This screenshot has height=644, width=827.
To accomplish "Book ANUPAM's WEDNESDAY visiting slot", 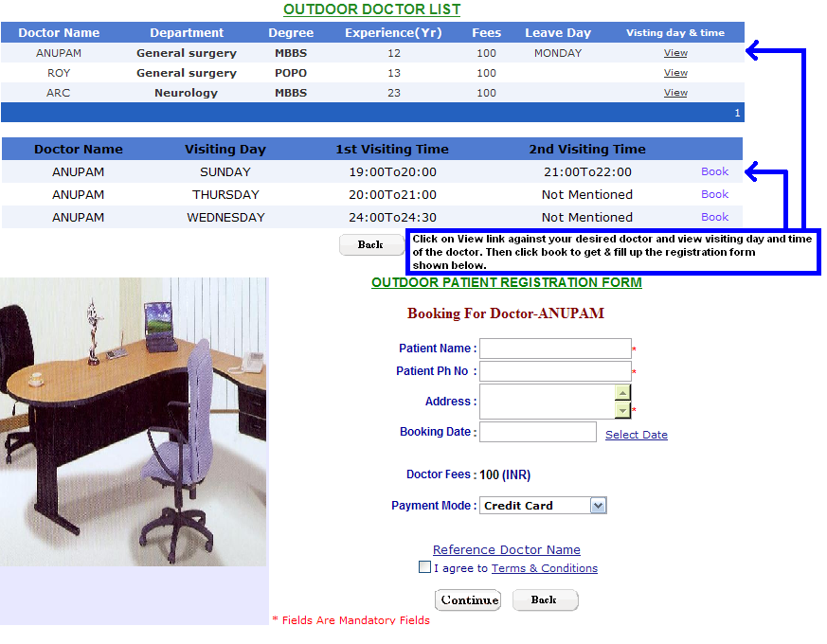I will point(714,217).
